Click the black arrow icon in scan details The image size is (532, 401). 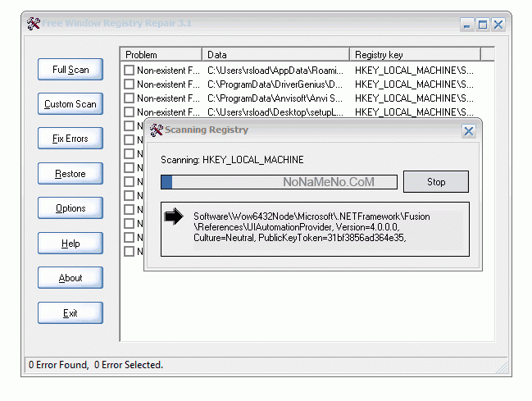point(174,216)
